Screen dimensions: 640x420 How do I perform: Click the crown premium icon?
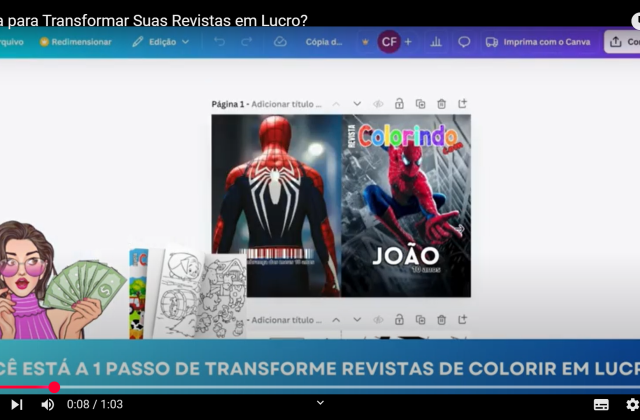click(x=365, y=42)
